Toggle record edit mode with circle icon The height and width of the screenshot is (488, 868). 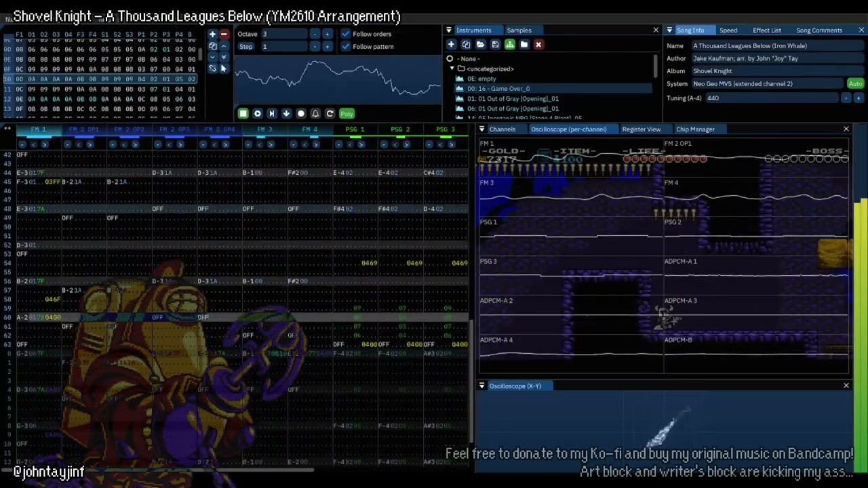click(x=300, y=114)
